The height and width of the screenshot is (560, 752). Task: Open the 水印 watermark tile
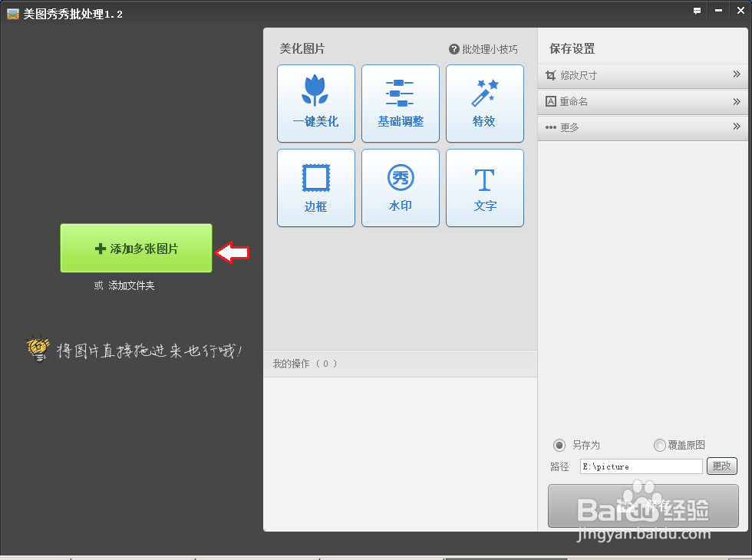pyautogui.click(x=401, y=188)
